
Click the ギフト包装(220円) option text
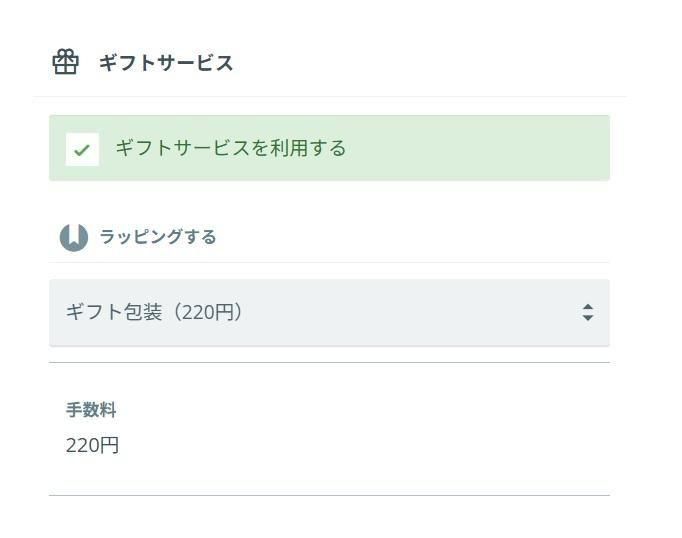pyautogui.click(x=154, y=312)
